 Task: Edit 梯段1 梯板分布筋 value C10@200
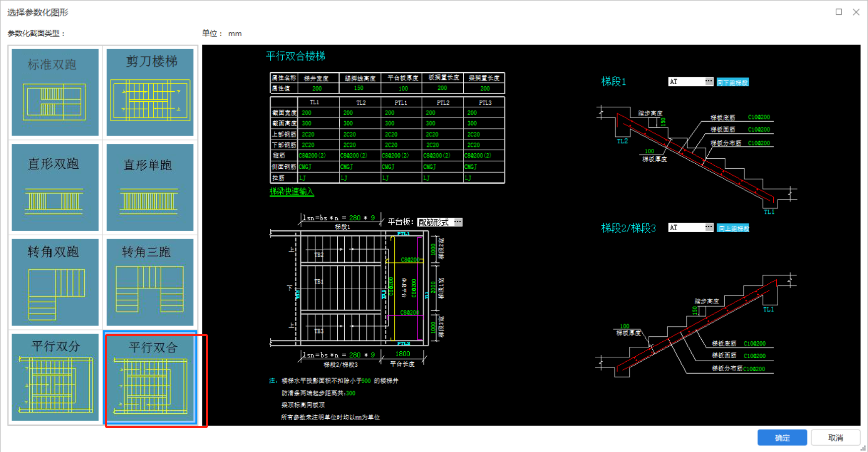point(759,143)
